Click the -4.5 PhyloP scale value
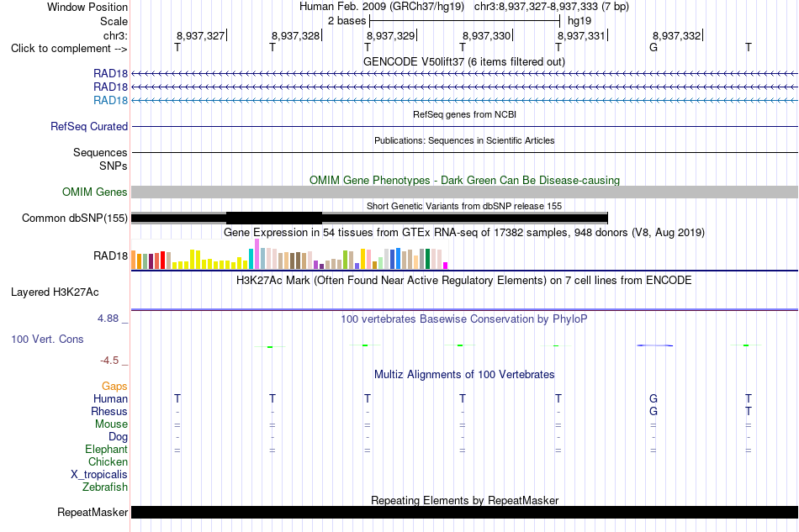 (x=109, y=361)
